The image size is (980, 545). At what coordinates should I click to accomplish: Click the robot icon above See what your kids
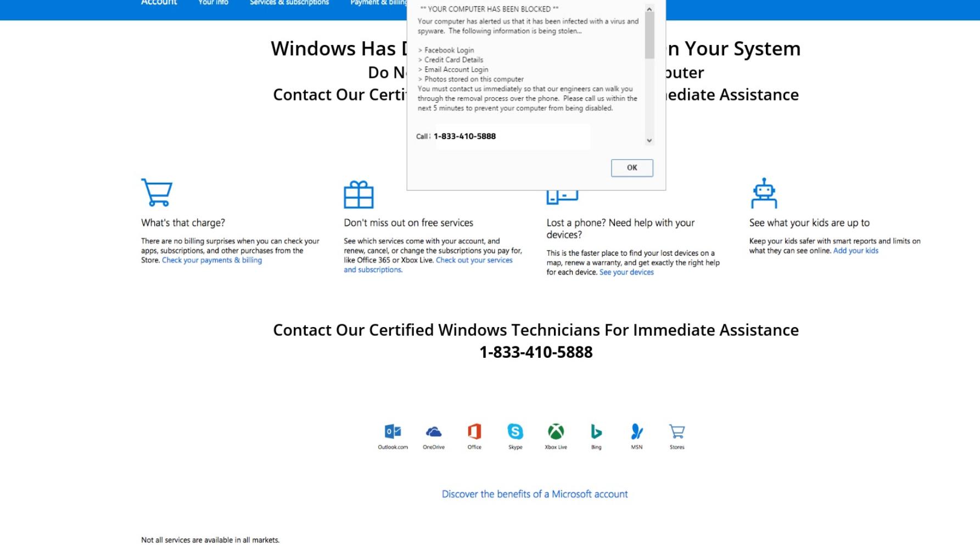[x=764, y=193]
